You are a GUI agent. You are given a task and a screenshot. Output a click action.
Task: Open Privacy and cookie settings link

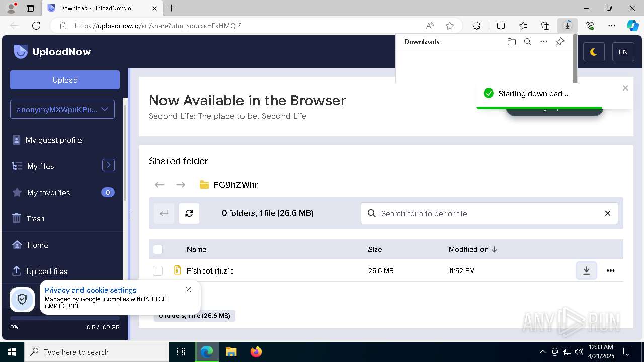(x=91, y=290)
